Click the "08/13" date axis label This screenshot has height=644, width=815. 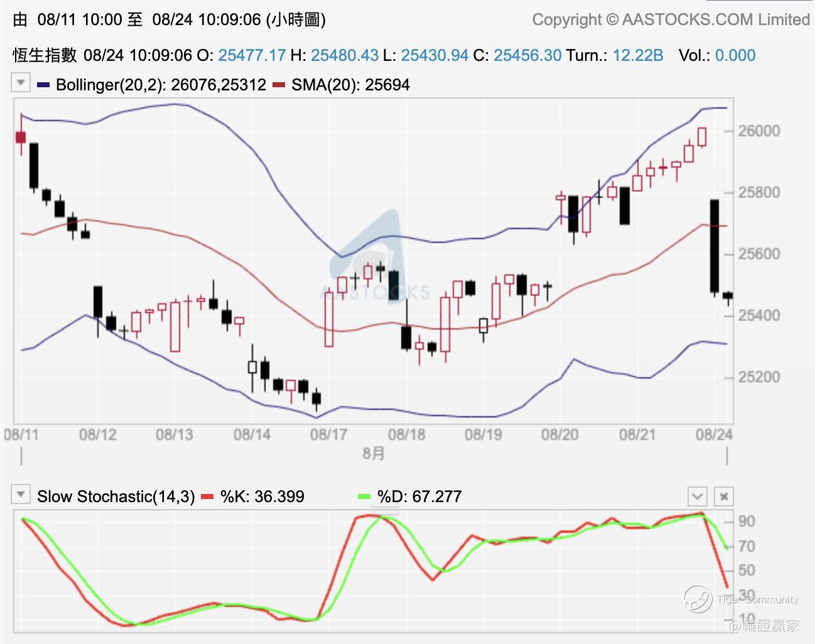pos(175,434)
